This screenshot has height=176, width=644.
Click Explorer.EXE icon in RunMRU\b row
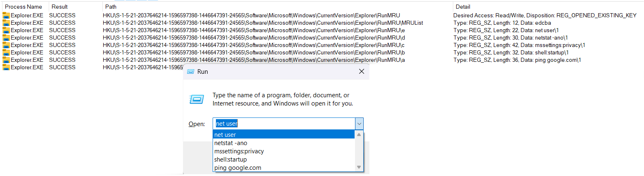point(6,52)
